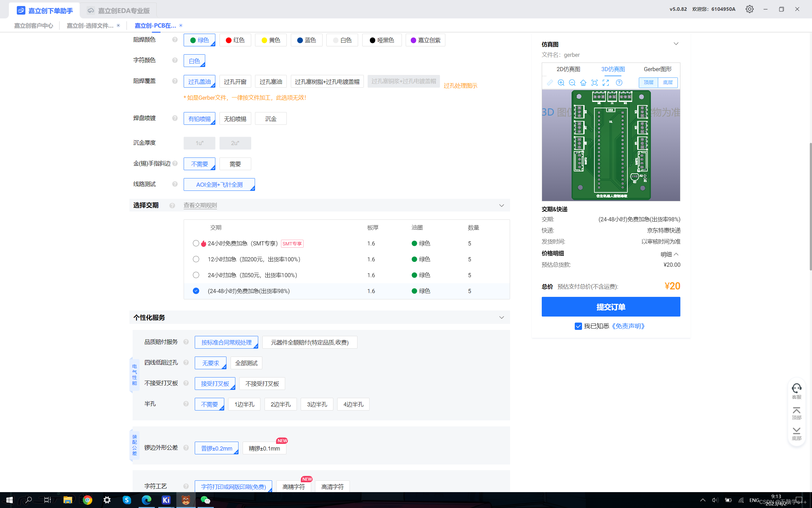
Task: Select the 24小时加急 加50元 delivery option
Action: (196, 275)
